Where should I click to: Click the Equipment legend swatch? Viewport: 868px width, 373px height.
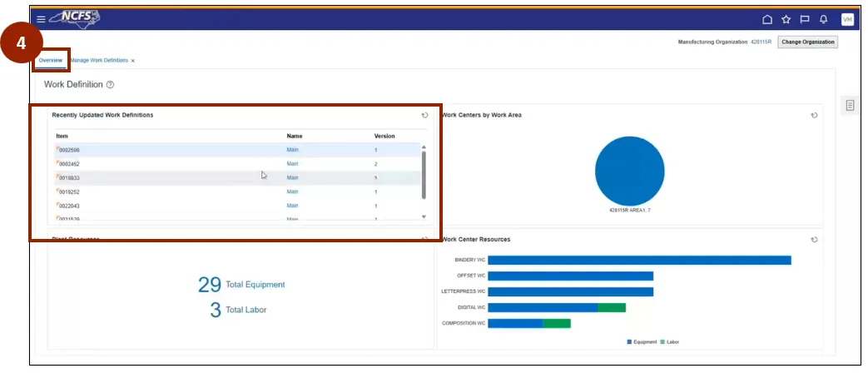pos(629,342)
